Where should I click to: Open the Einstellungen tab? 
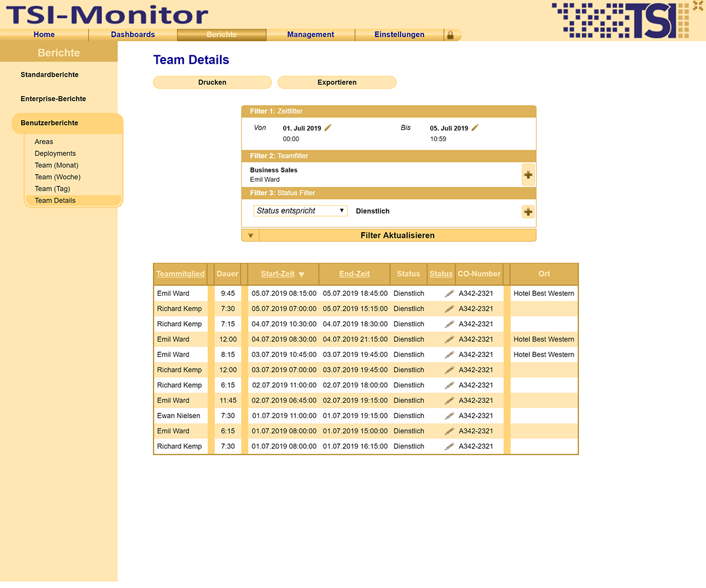pyautogui.click(x=399, y=35)
